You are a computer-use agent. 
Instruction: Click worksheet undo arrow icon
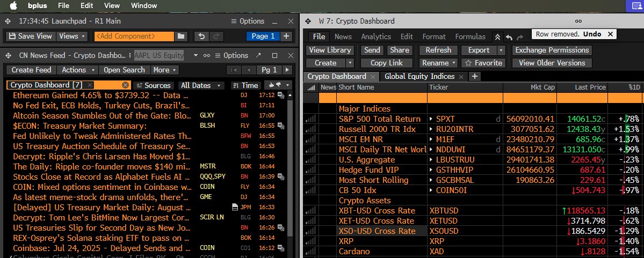[x=509, y=37]
